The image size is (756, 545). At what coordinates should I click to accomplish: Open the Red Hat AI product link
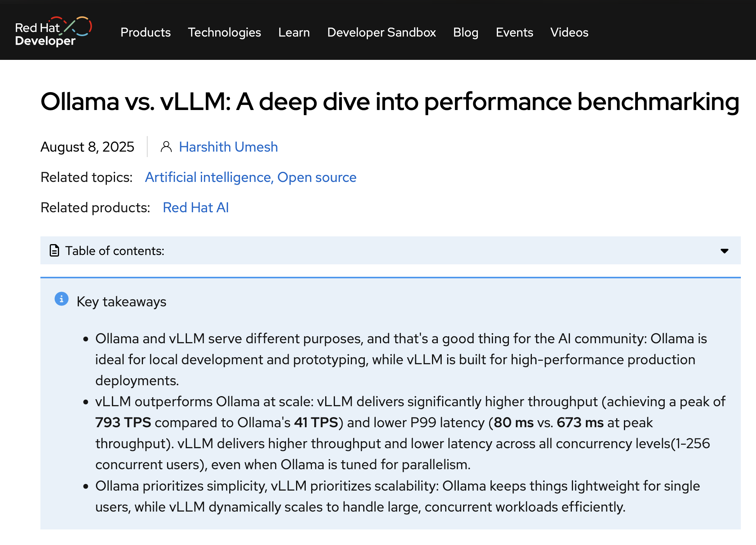(196, 208)
